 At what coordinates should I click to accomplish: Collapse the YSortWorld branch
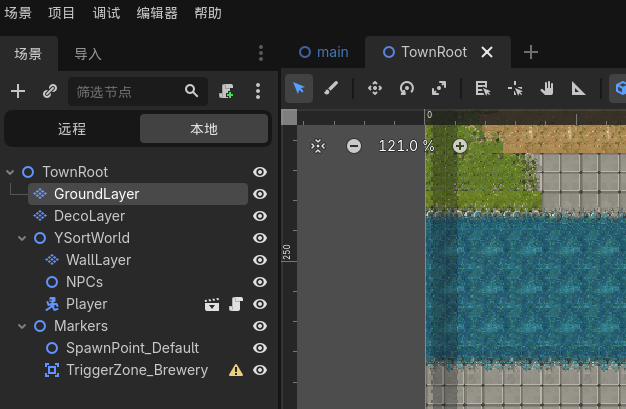(22, 238)
